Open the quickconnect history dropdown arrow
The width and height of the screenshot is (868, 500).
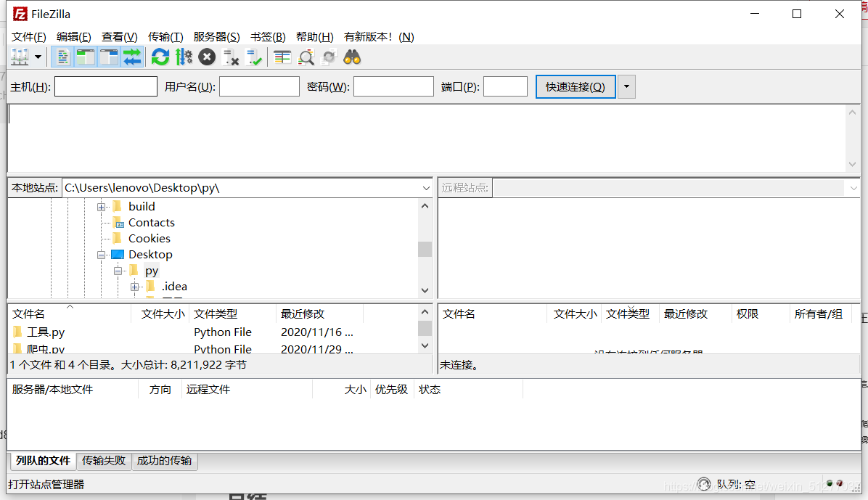[626, 87]
